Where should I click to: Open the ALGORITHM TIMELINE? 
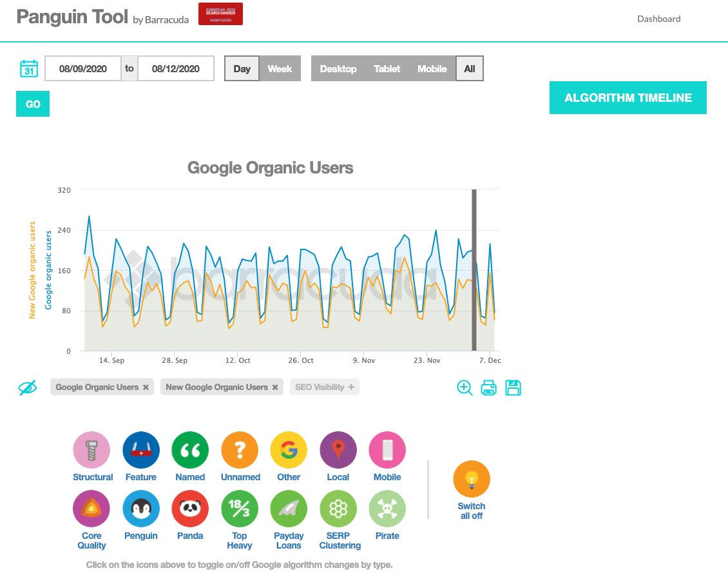628,97
